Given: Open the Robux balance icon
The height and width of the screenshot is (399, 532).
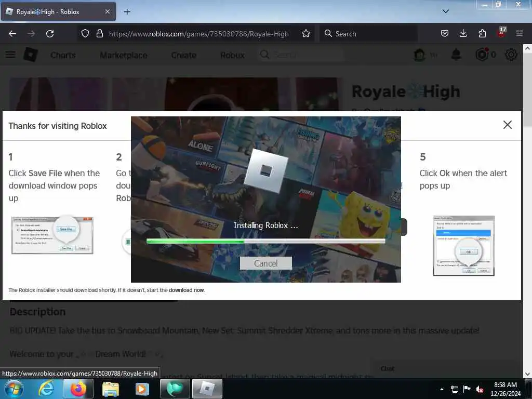Looking at the screenshot, I should pos(482,54).
